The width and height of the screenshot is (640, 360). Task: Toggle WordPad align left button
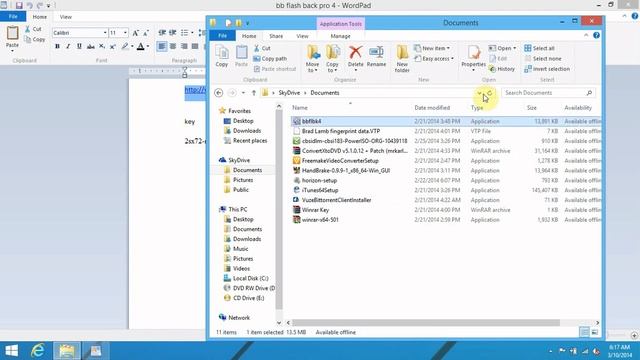162,47
